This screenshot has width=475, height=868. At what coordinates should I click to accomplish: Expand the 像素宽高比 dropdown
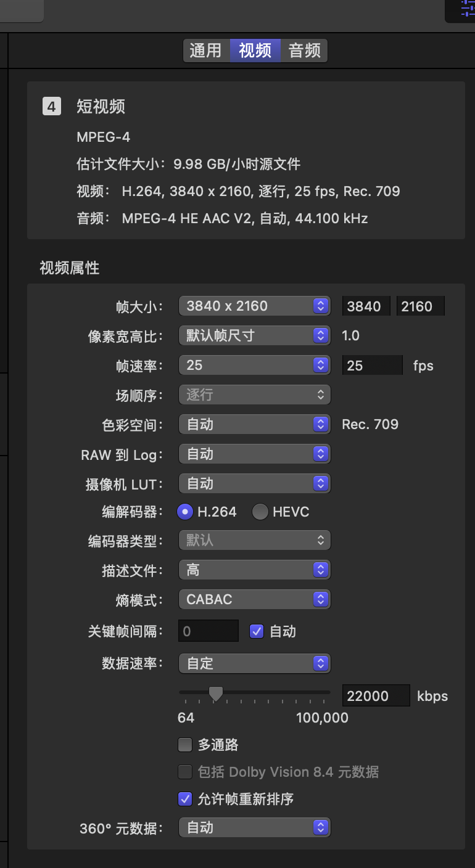point(254,335)
